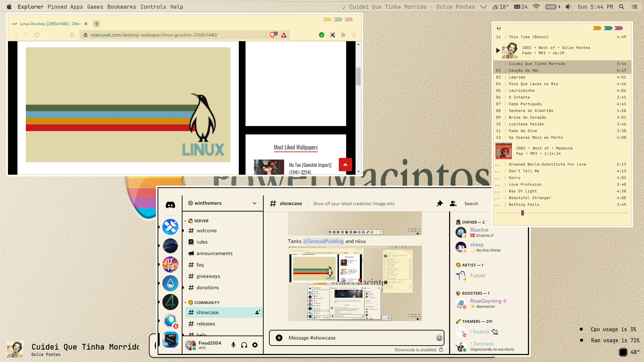Click the Brave shields icon
Screen dimensions: 644x362
tap(273, 35)
